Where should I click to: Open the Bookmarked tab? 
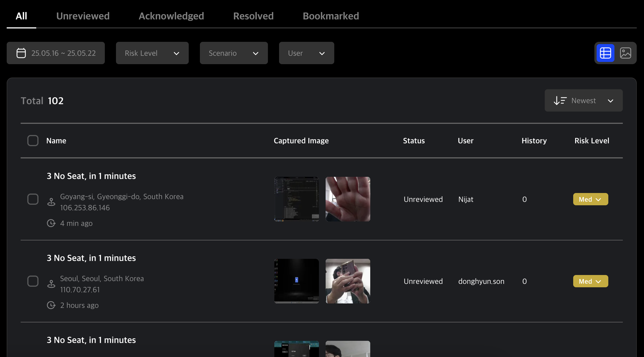(331, 16)
